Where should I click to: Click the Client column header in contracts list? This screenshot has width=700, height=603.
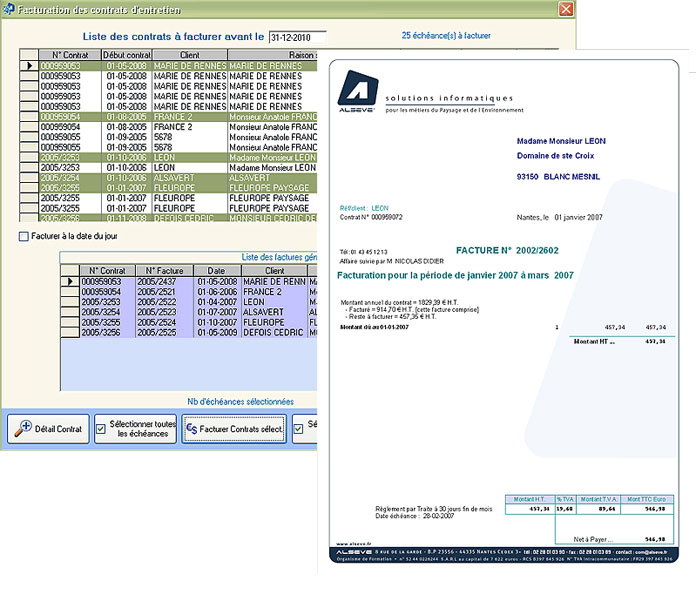pos(190,55)
